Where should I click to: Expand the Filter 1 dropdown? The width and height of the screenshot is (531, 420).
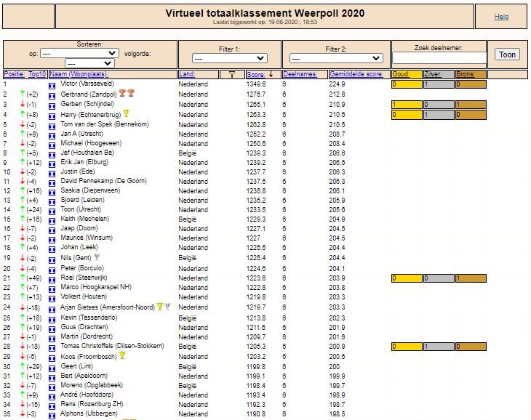click(x=230, y=58)
